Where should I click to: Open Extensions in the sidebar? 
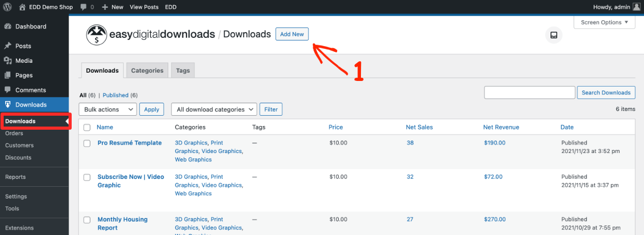[19, 228]
